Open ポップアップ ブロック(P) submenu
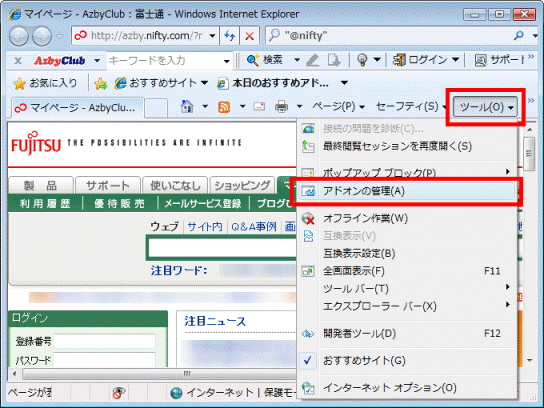The width and height of the screenshot is (544, 408). (x=407, y=172)
